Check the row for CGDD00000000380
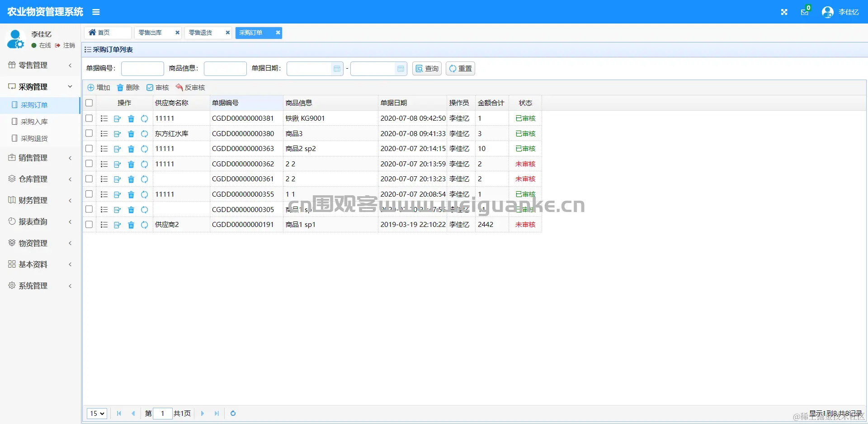 tap(89, 133)
